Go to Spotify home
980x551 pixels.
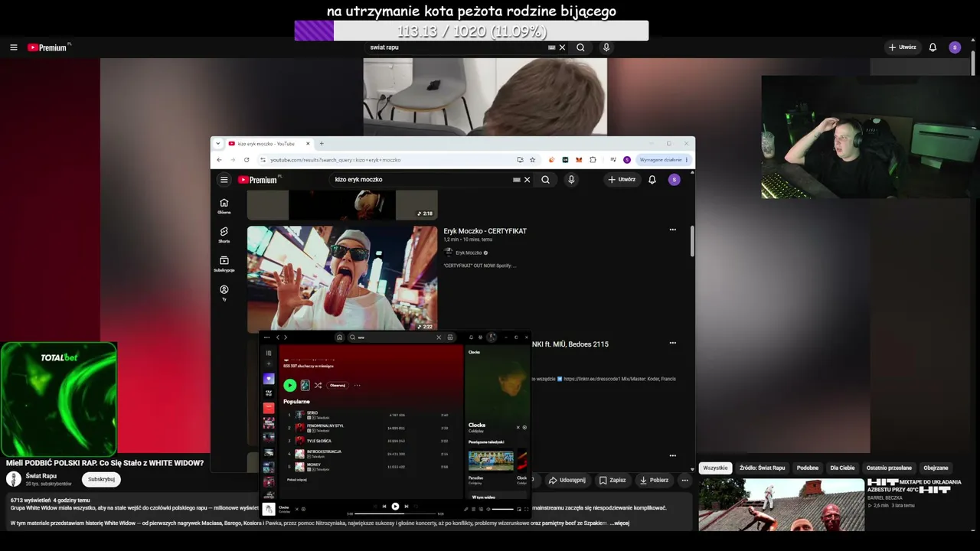[339, 337]
